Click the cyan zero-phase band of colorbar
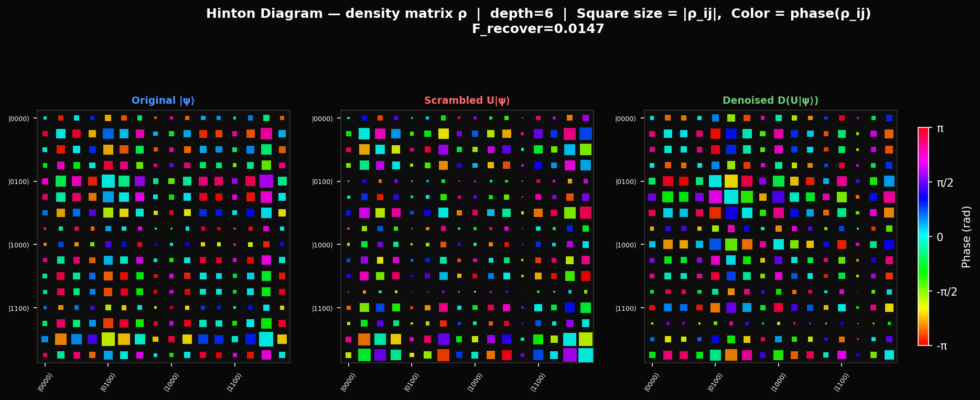The height and width of the screenshot is (400, 980). 923,237
